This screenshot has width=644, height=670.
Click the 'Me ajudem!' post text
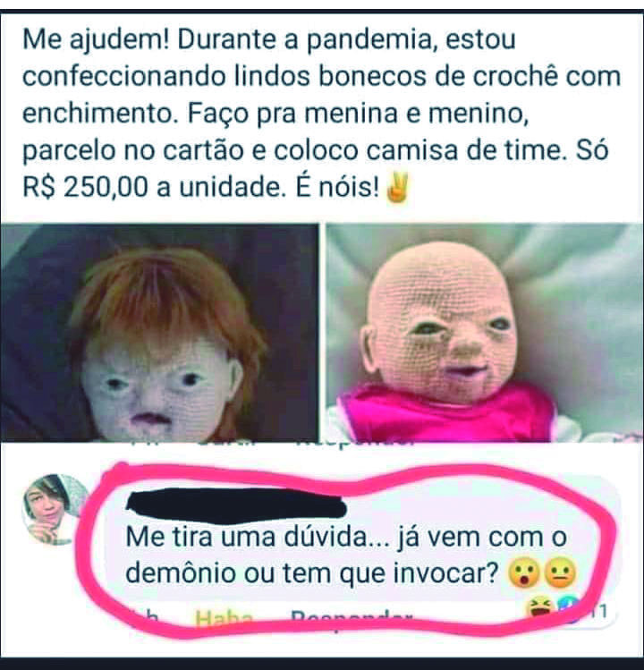click(97, 39)
